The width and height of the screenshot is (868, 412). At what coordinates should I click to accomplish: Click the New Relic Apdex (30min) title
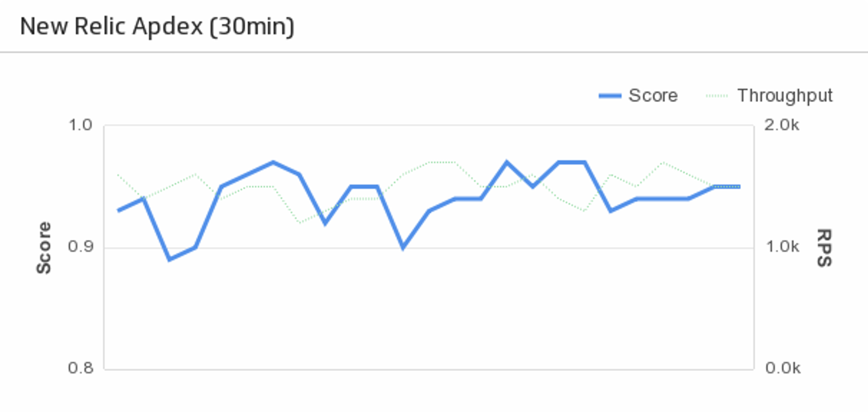157,26
